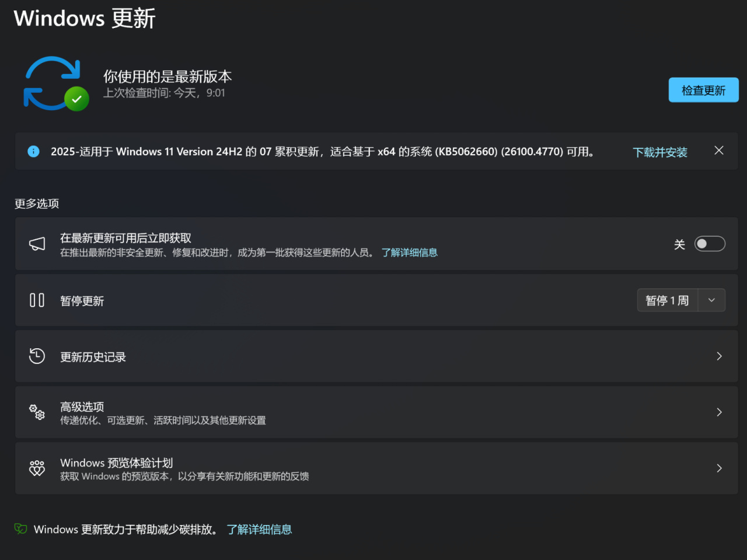This screenshot has height=560, width=747.
Task: Click the 暂停 1 周 button
Action: [x=667, y=300]
